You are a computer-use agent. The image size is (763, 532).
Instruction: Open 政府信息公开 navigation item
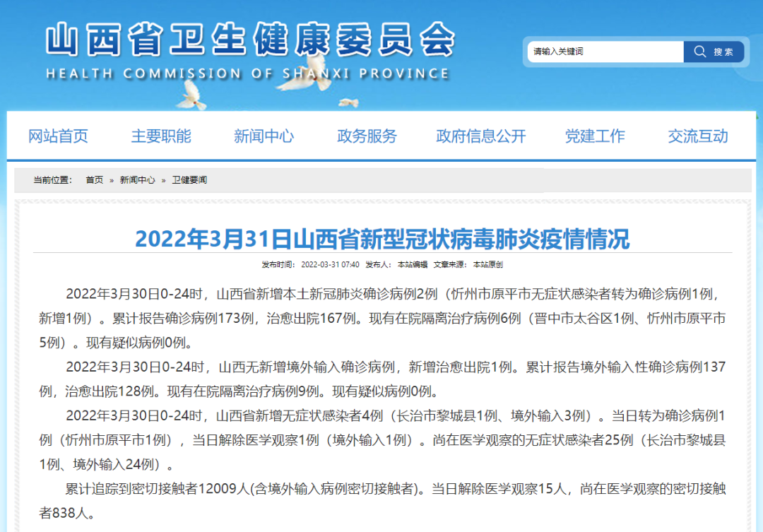pyautogui.click(x=481, y=136)
